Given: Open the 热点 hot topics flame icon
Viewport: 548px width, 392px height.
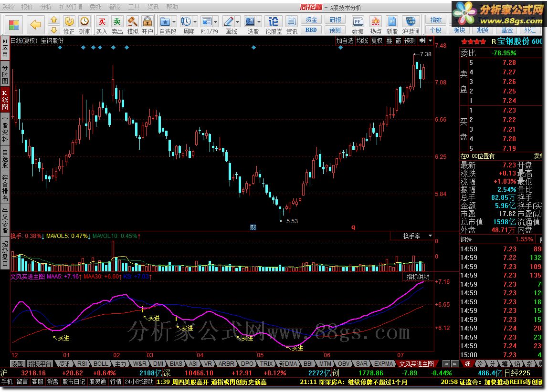Looking at the screenshot, I should point(376,21).
